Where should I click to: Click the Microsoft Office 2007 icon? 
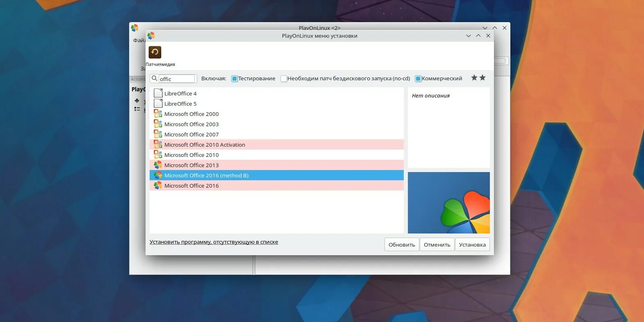click(x=158, y=134)
